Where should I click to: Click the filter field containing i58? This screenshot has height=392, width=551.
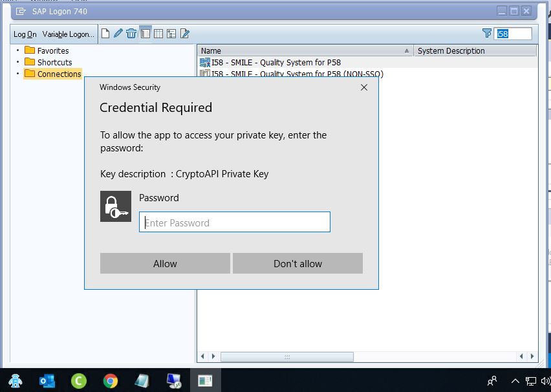513,34
